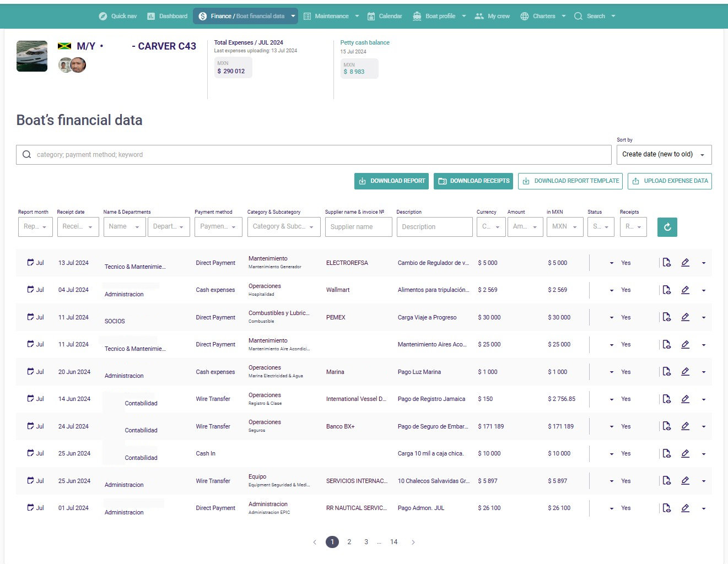This screenshot has height=564, width=728.
Task: Open the Department filter dropdown
Action: [x=169, y=227]
